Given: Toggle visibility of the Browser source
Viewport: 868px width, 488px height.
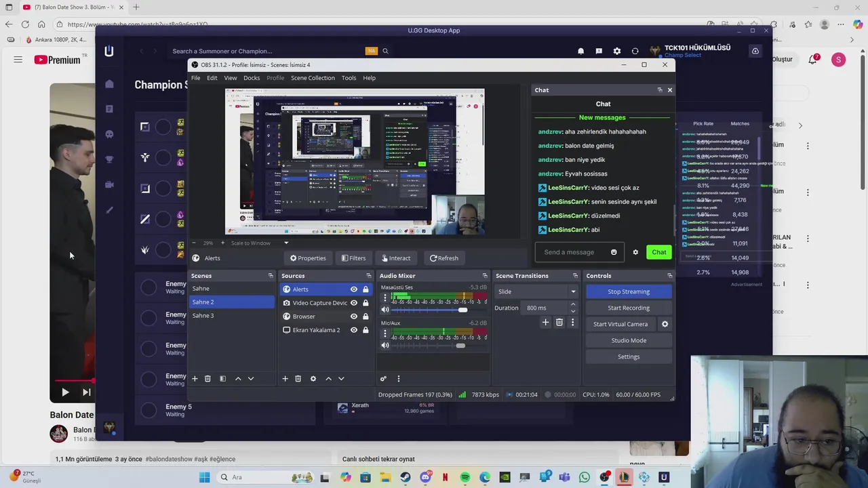Looking at the screenshot, I should coord(353,317).
